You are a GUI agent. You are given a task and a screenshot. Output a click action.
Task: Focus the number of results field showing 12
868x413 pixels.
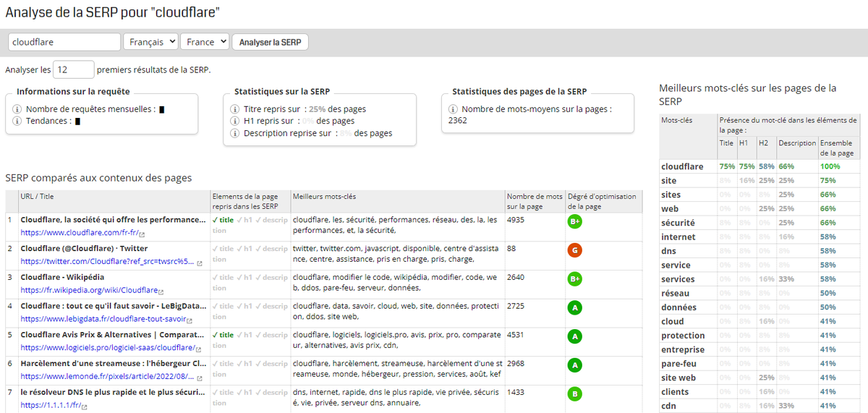[x=74, y=69]
